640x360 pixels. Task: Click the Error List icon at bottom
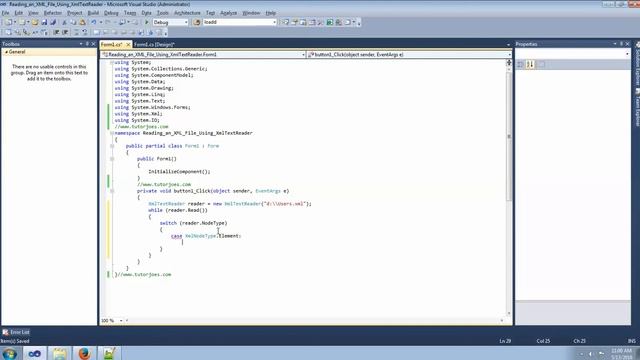click(x=5, y=332)
